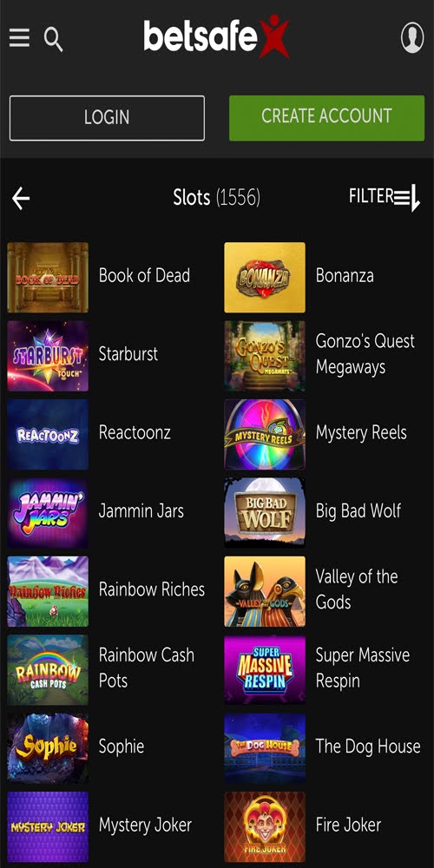Open the Valley of the Gods thumbnail
The image size is (434, 868).
pyautogui.click(x=265, y=591)
